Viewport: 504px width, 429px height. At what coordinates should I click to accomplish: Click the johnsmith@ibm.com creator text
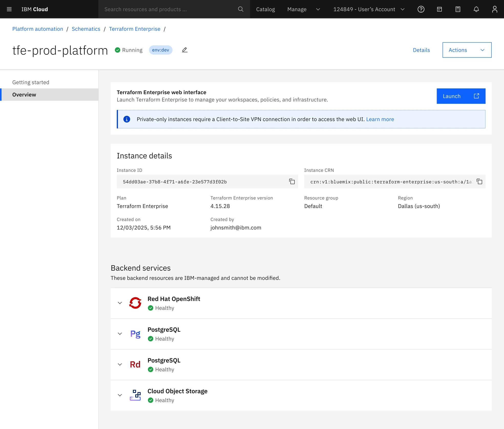point(236,228)
